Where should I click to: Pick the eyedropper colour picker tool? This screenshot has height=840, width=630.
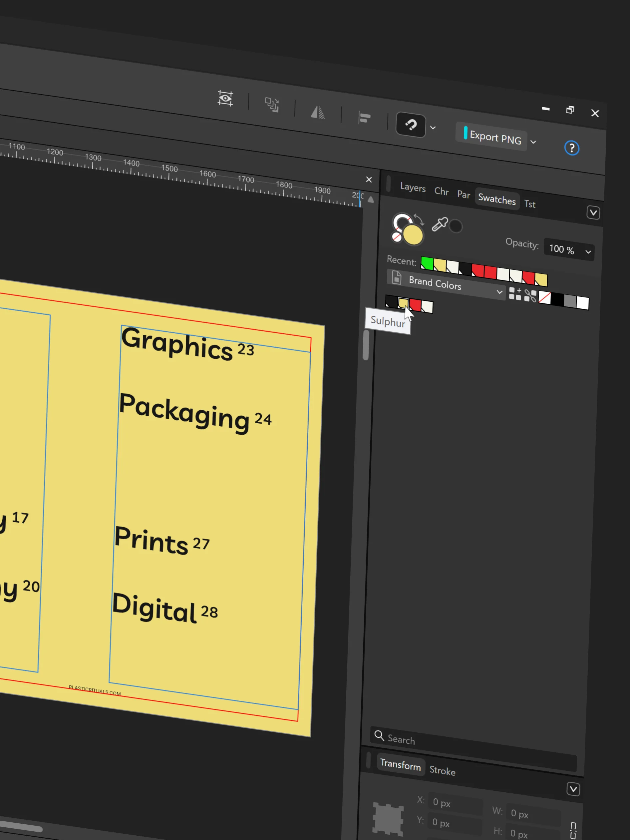click(439, 224)
